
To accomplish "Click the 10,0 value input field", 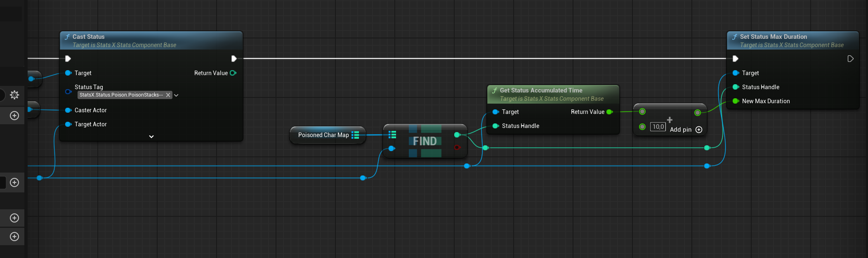I will 658,127.
